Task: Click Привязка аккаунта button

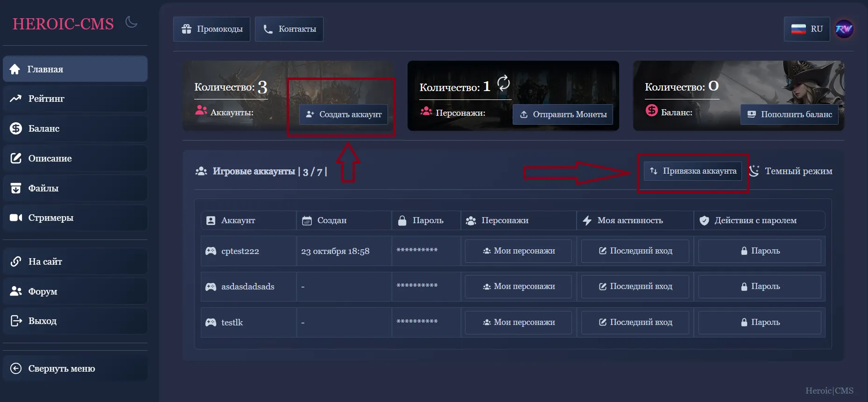Action: (x=693, y=171)
